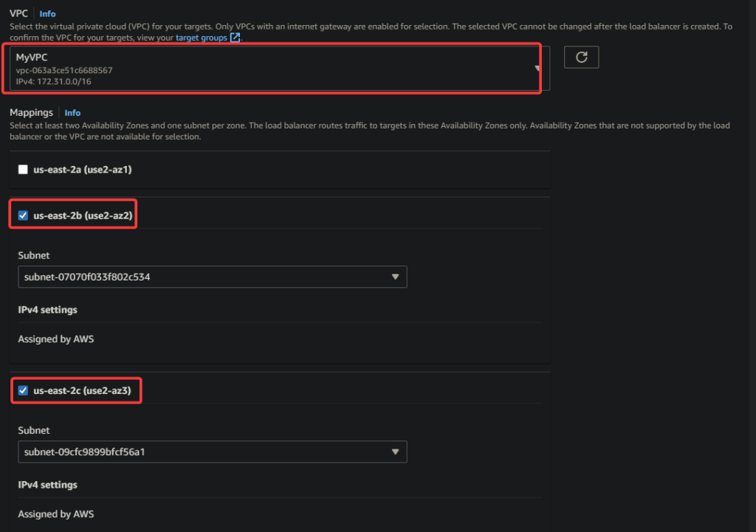Deselect the us-east-2c (use2-az3) checkbox
Image resolution: width=756 pixels, height=532 pixels.
pos(23,390)
